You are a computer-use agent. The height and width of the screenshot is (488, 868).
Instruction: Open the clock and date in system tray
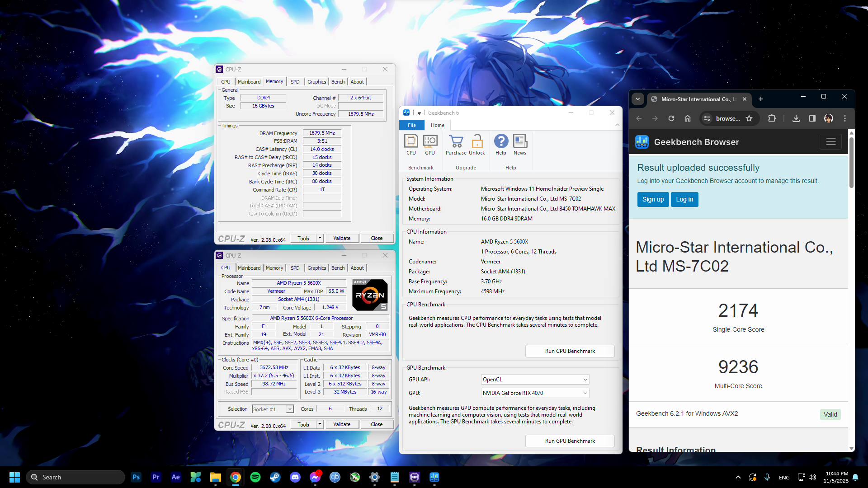tap(836, 477)
